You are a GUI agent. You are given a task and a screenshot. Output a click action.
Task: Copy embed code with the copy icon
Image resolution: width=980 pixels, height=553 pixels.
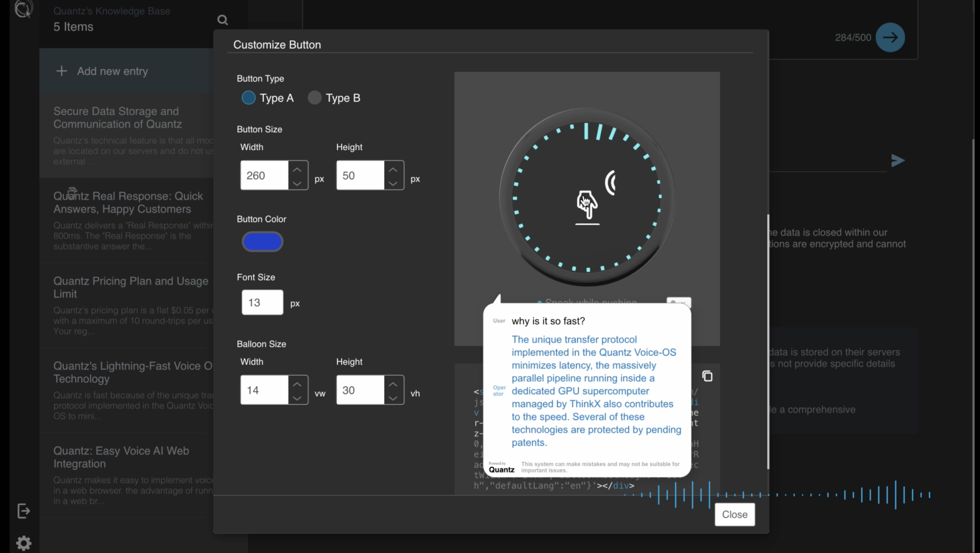point(707,376)
